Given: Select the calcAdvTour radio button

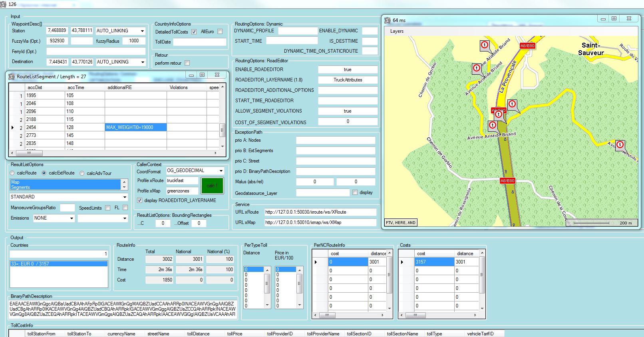Looking at the screenshot, I should (x=82, y=173).
